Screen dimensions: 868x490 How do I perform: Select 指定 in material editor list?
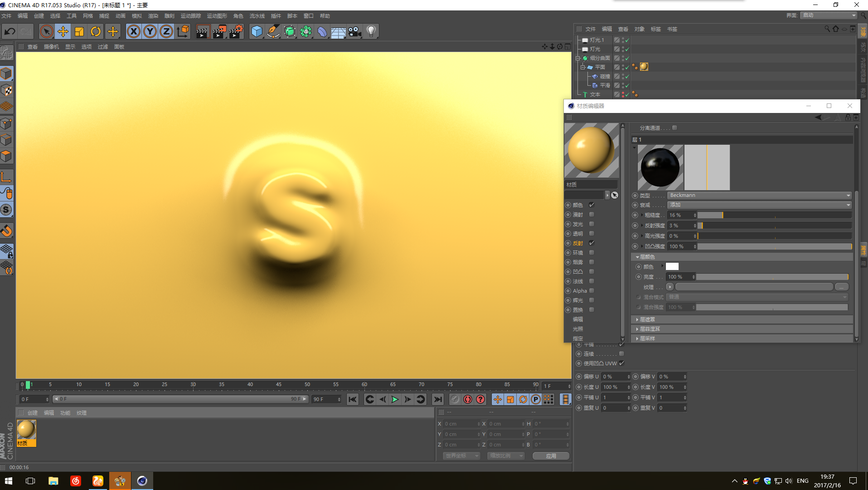(x=578, y=338)
